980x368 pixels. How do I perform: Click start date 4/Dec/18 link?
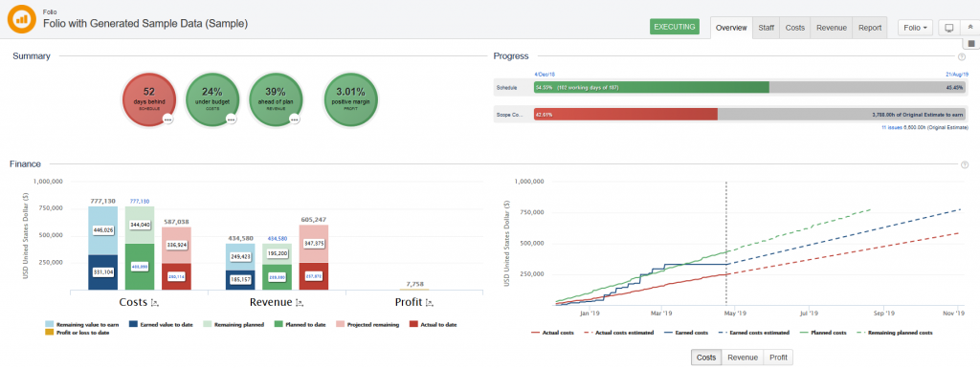pos(545,75)
